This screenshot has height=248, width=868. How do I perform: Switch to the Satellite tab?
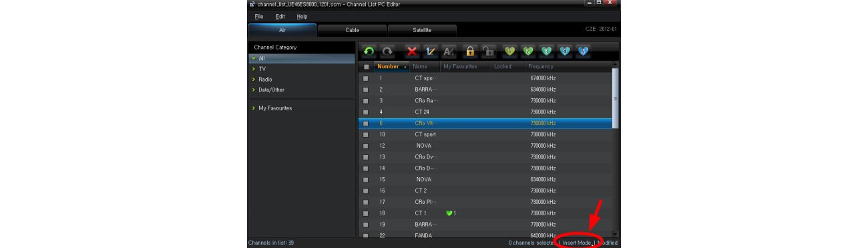click(422, 30)
